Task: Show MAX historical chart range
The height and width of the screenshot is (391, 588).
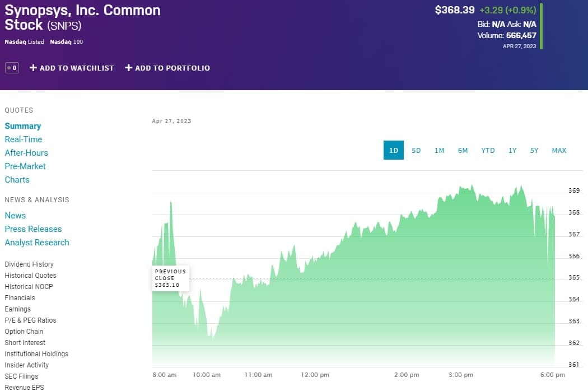Action: pyautogui.click(x=559, y=150)
